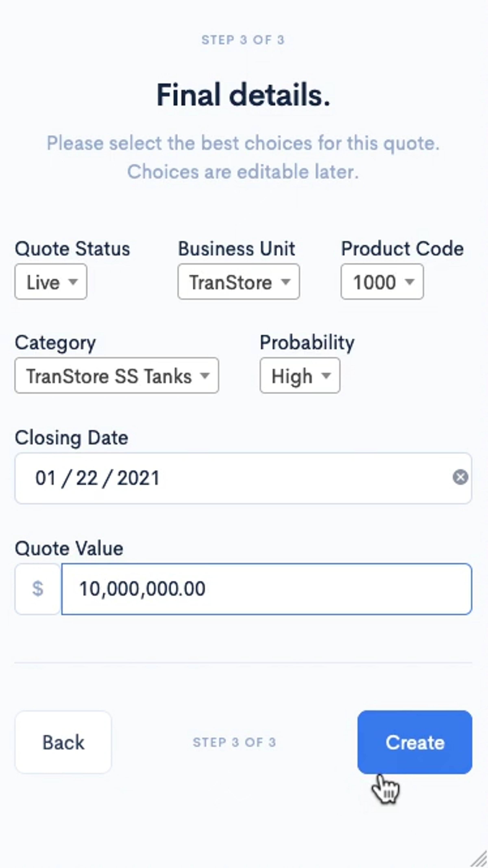Expand the Category TranStore SS Tanks dropdown
Screen dimensions: 488x868
(117, 376)
